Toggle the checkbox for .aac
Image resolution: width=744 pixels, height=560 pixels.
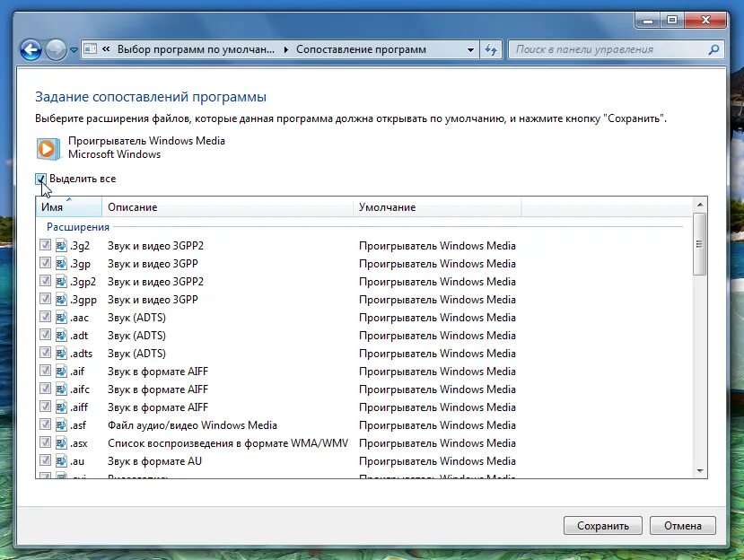(45, 317)
